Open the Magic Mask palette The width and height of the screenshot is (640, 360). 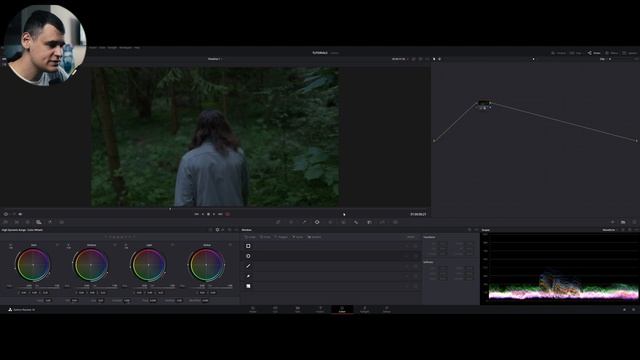[x=343, y=222]
